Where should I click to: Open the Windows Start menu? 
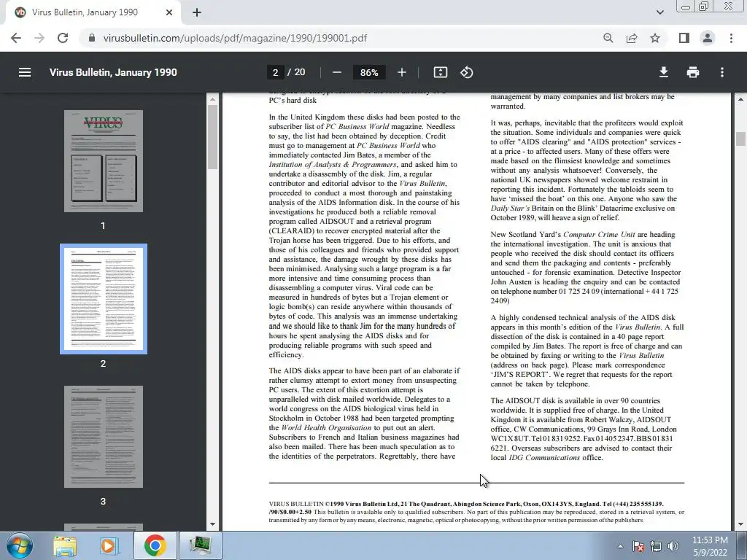(20, 545)
